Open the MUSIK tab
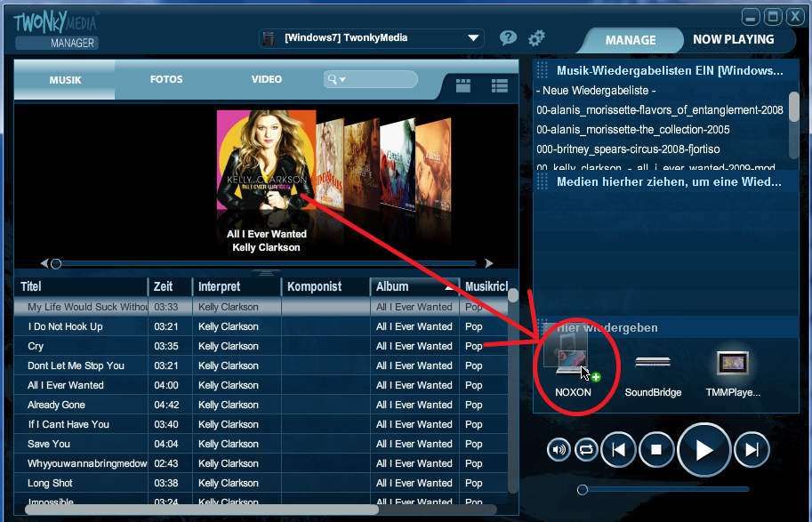Viewport: 812px width, 522px height. pyautogui.click(x=65, y=80)
